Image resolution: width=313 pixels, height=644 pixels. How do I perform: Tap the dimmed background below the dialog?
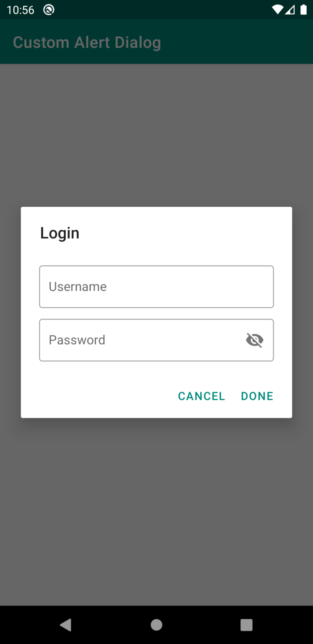point(156,512)
